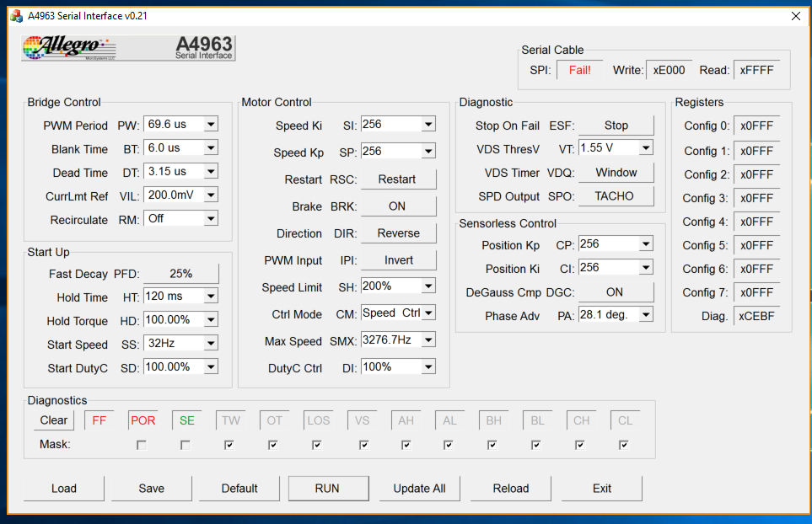Click the Read xFFFF field
The image size is (812, 524).
click(x=756, y=71)
